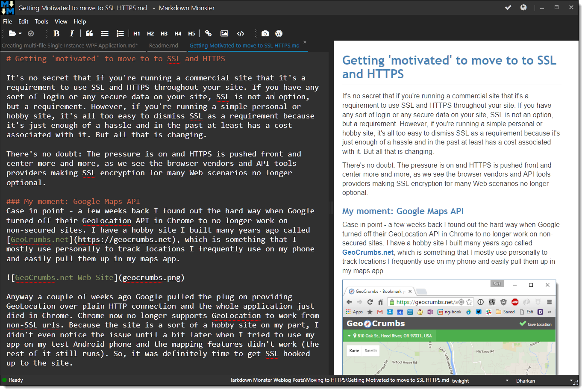Open the Dharkan preview theme dropdown

[544, 380]
